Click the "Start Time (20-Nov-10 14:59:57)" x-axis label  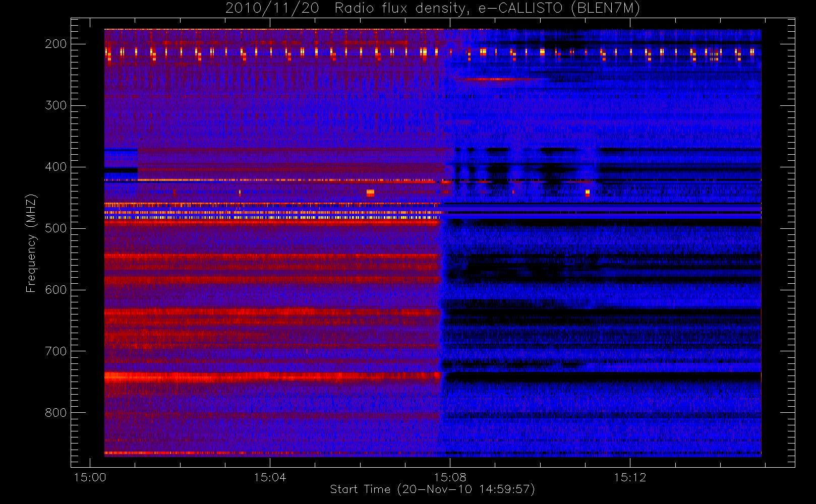(x=432, y=489)
